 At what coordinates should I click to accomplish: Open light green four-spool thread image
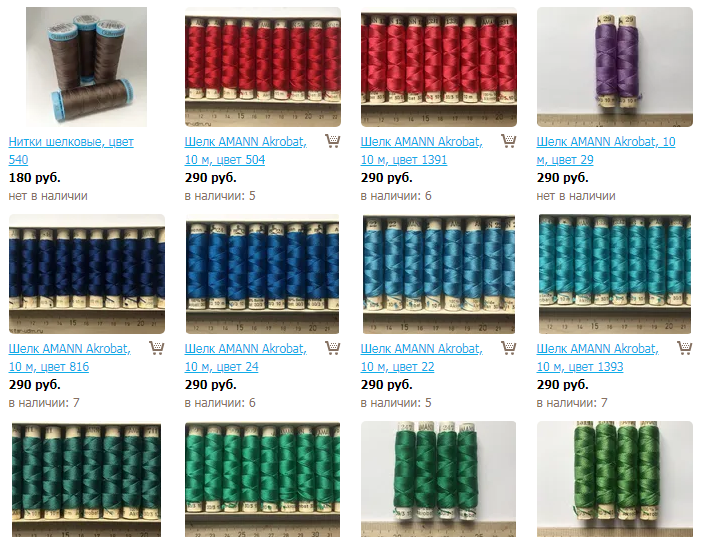tap(615, 479)
